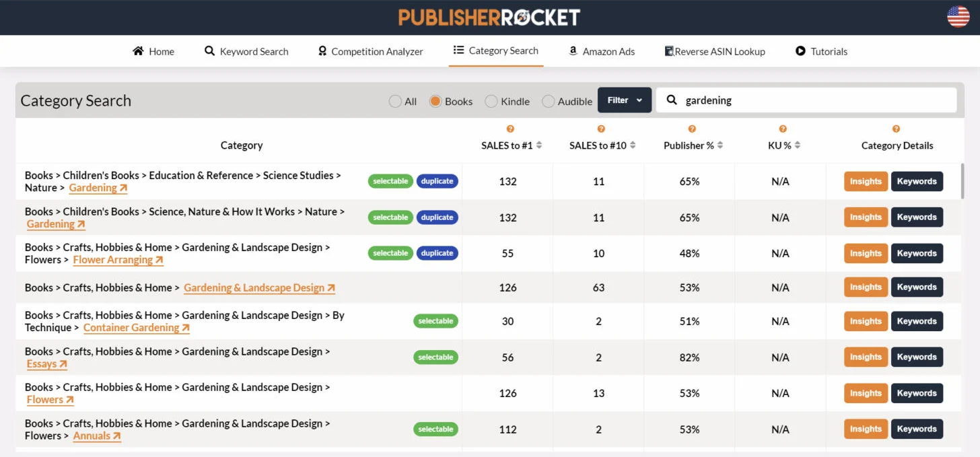Image resolution: width=980 pixels, height=457 pixels.
Task: Click the 63 value in Gardening & Landscape Design row
Action: (x=598, y=287)
